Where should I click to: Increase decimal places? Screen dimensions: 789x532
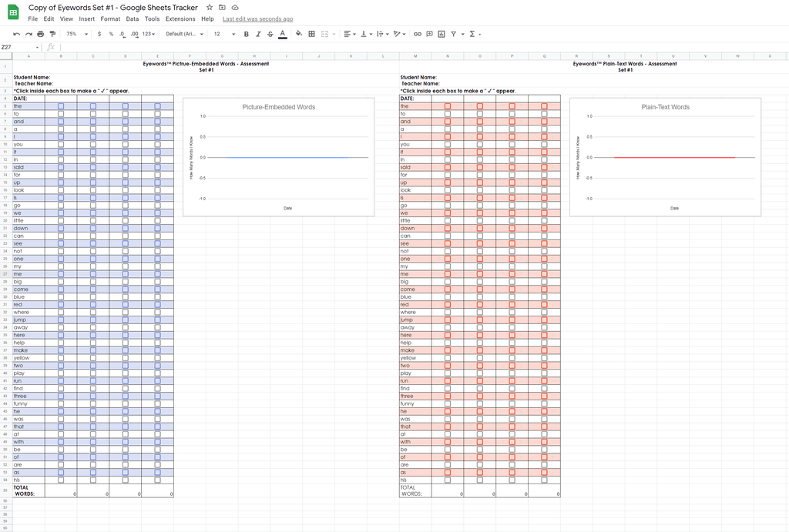[134, 34]
